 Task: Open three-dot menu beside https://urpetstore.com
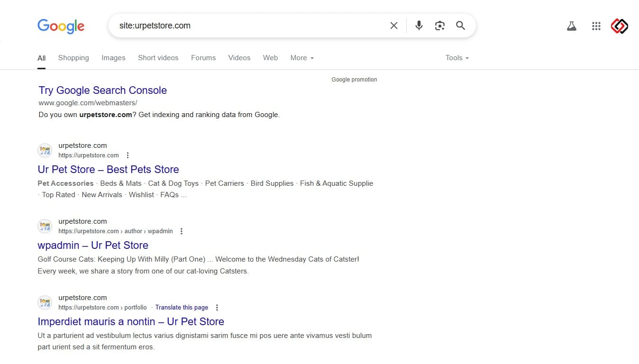pos(128,155)
